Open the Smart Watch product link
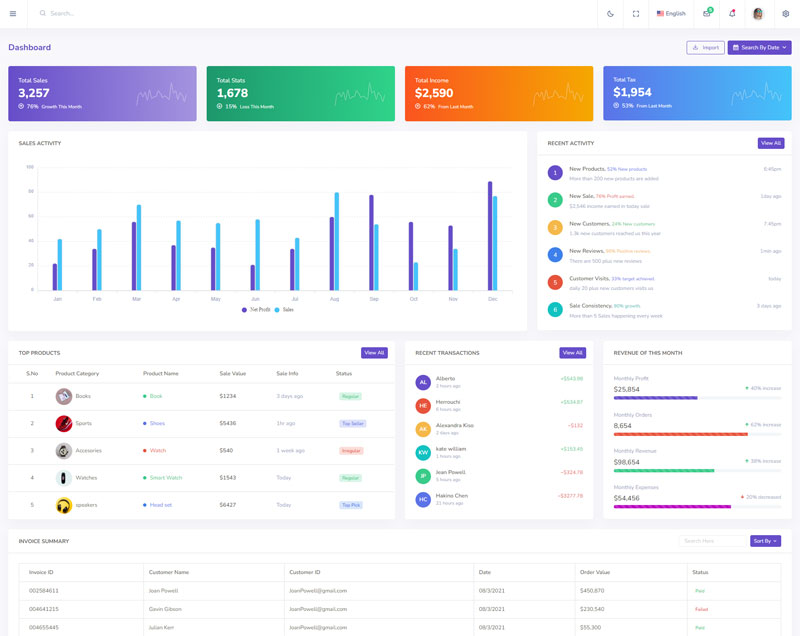The width and height of the screenshot is (800, 636). pyautogui.click(x=166, y=478)
